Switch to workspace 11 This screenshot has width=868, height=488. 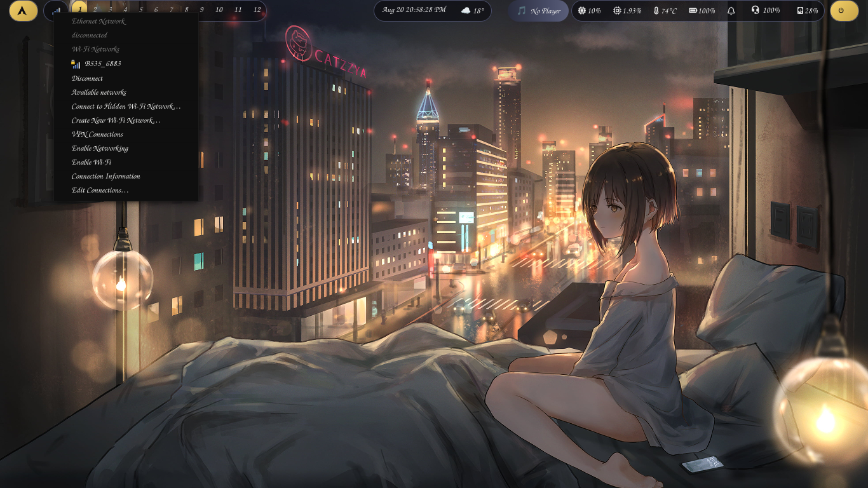[238, 10]
